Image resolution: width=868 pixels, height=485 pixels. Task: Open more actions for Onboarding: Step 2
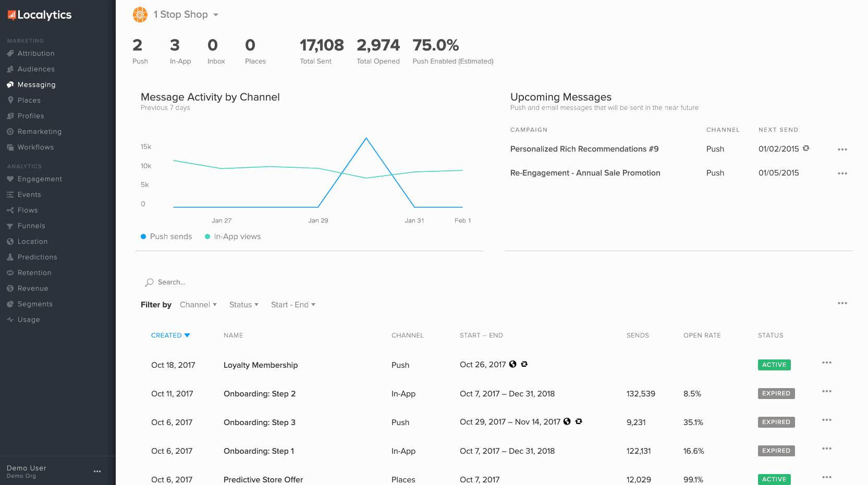(826, 391)
